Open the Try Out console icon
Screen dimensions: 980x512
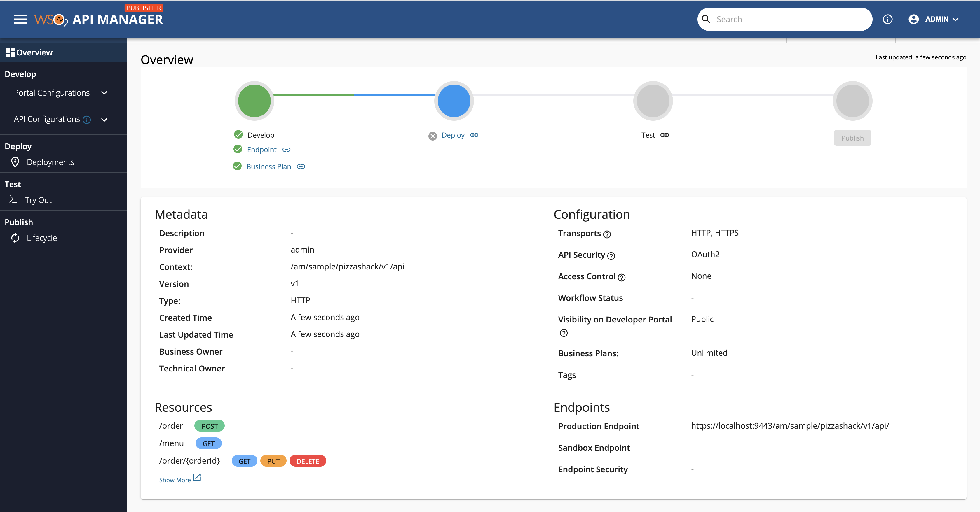pos(14,199)
